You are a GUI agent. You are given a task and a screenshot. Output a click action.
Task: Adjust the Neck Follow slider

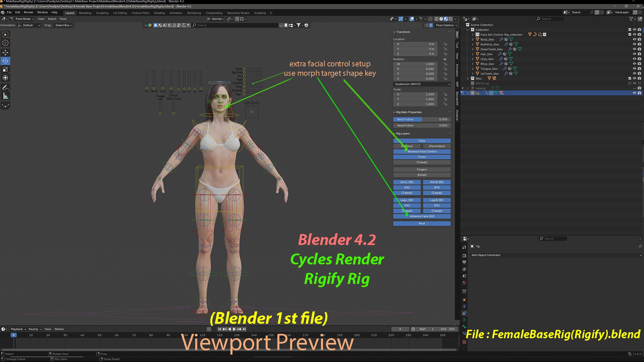pos(422,119)
